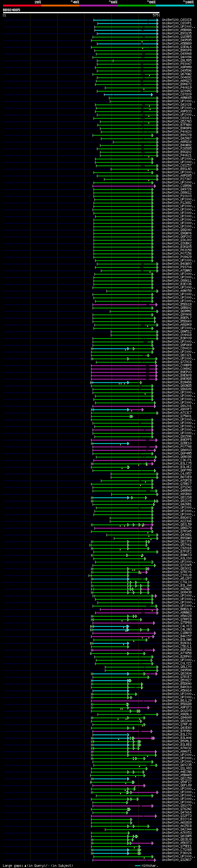This screenshot has height=868, width=197.
Task: Choose hit UniRef100_Q2V4M2
Action: point(177,91)
